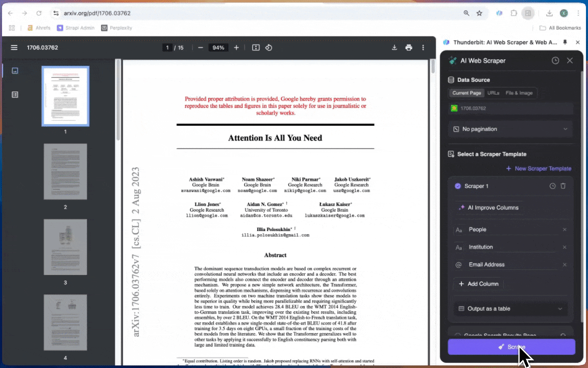
Task: Go back with the browser back arrow
Action: point(11,13)
